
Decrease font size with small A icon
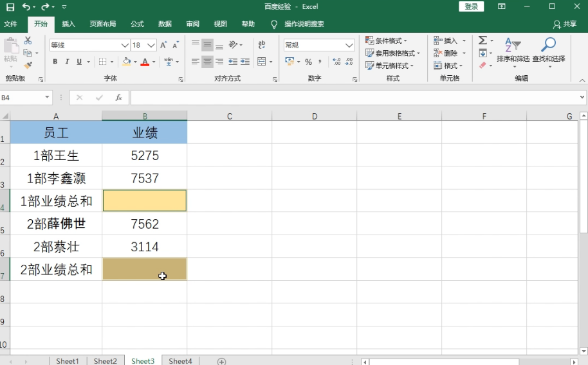click(x=176, y=46)
